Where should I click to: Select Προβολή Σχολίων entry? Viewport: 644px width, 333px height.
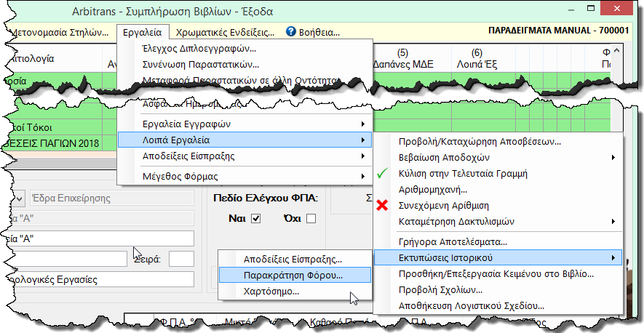coord(498,290)
